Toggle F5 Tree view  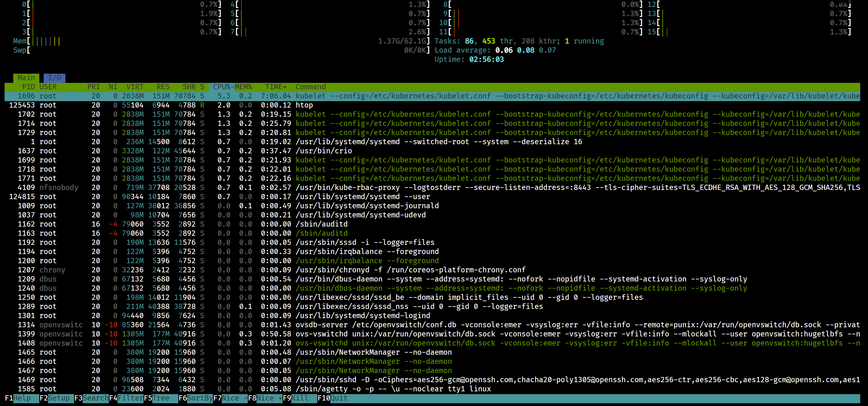pyautogui.click(x=161, y=398)
